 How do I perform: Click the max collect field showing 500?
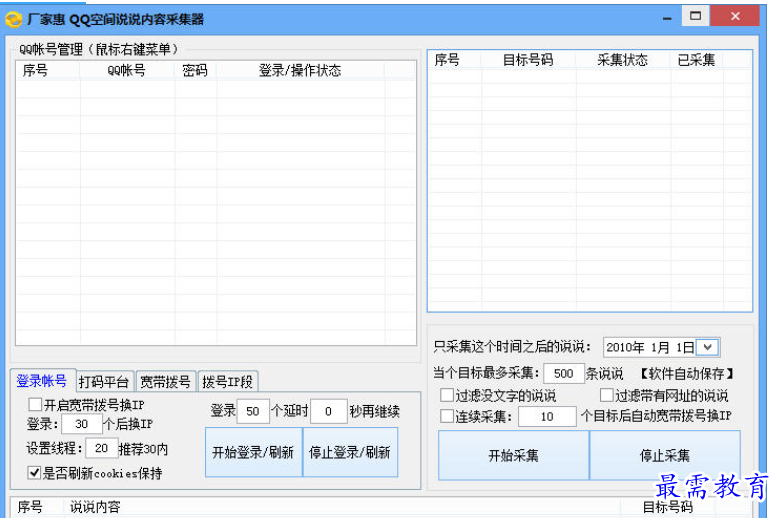tap(563, 373)
